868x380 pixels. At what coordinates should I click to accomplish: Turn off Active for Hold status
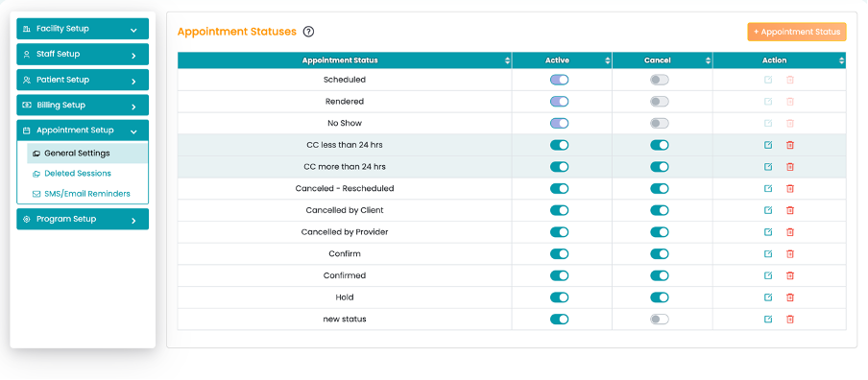click(559, 297)
